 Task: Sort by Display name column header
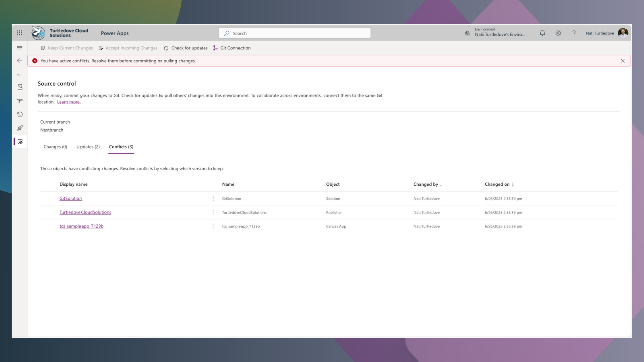73,184
